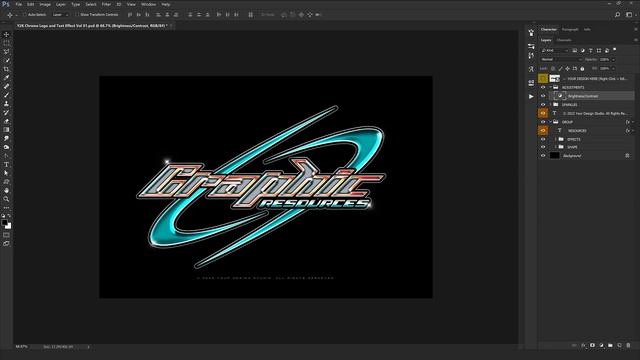The width and height of the screenshot is (640, 360).
Task: Open the Opacity value dropdown arrow
Action: pos(613,60)
